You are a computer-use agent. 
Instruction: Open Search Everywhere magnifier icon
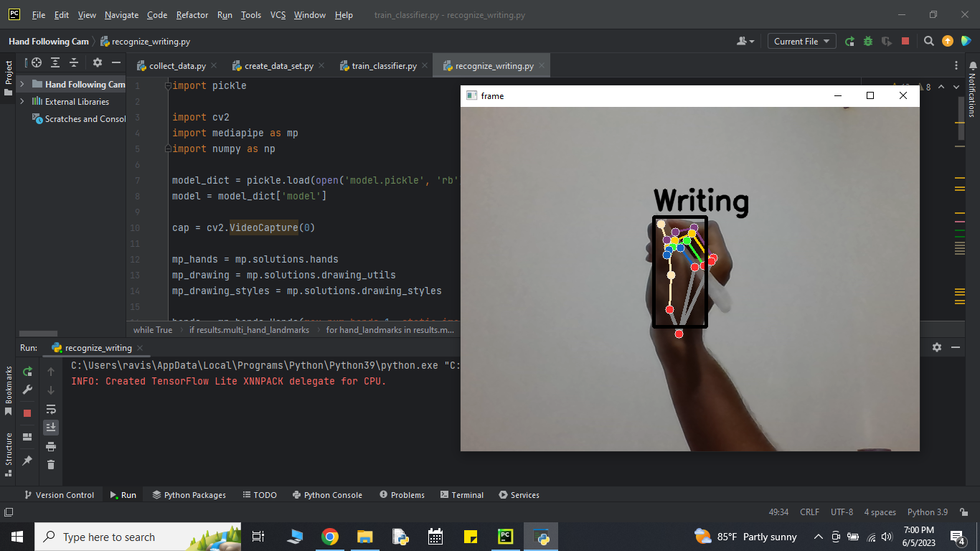(929, 42)
